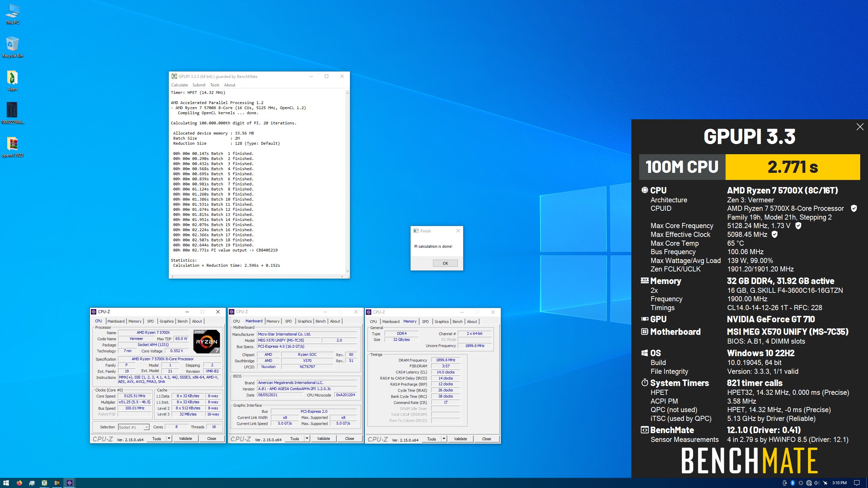The width and height of the screenshot is (868, 488).
Task: Click the Core Speed value 5125.51 MHz
Action: (135, 396)
